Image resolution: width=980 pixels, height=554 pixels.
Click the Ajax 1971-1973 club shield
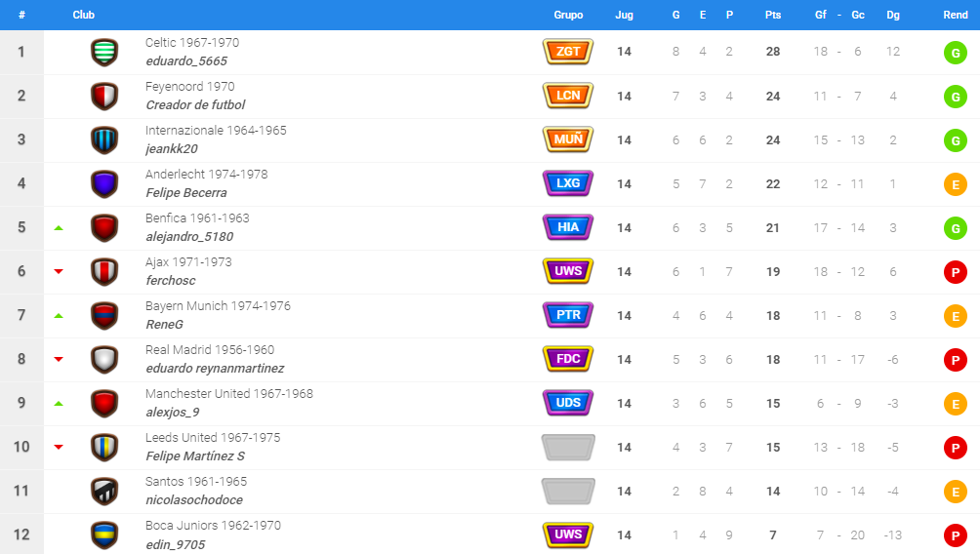click(x=104, y=272)
